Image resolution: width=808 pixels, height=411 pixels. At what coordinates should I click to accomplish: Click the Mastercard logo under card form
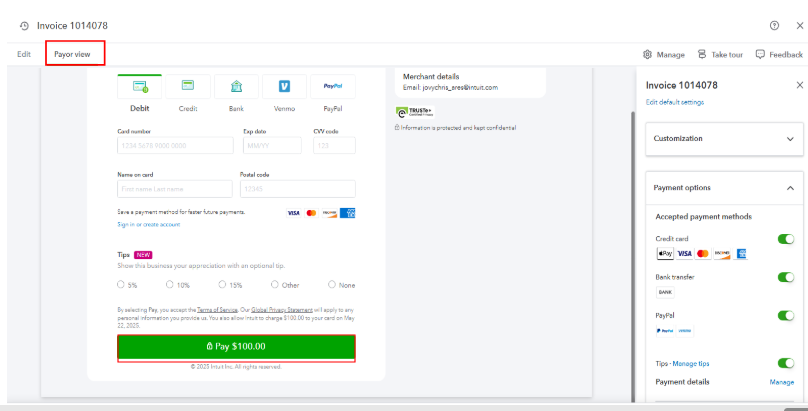coord(311,213)
